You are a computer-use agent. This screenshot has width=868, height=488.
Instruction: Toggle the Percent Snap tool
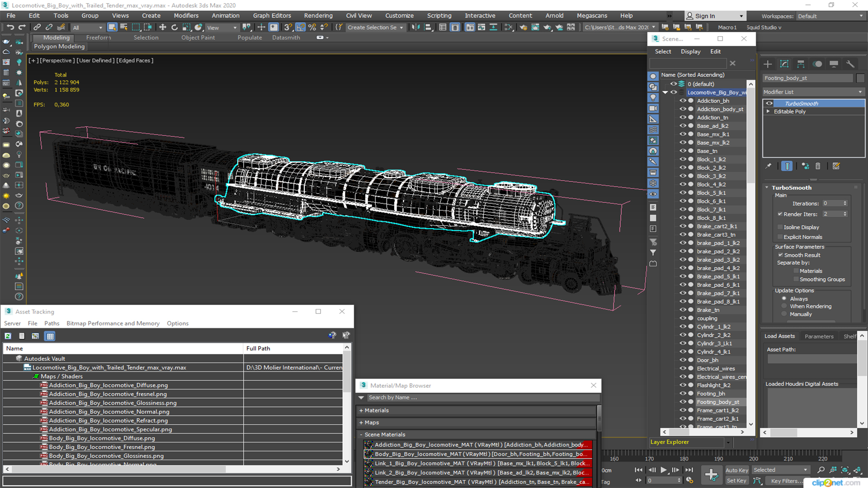click(312, 28)
